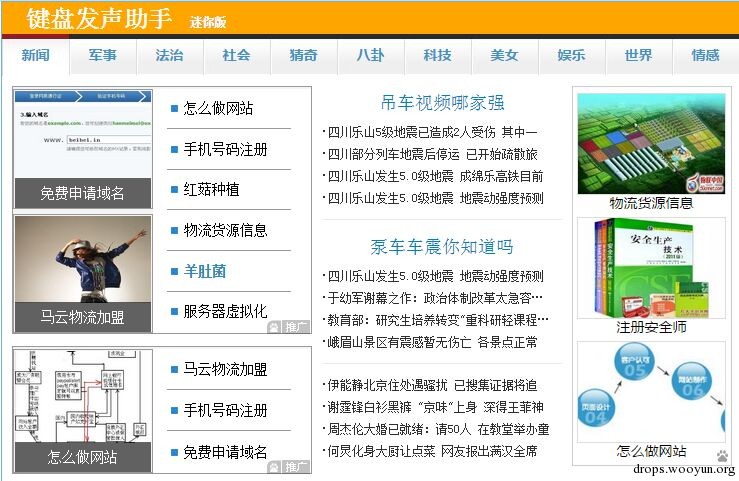Open the 情感 tab

pyautogui.click(x=706, y=56)
